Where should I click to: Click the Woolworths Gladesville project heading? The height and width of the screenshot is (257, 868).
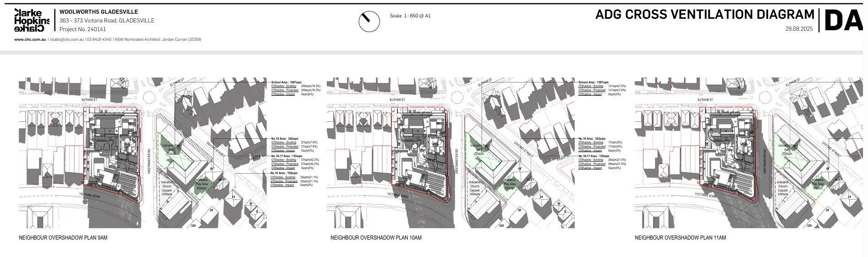pyautogui.click(x=98, y=12)
